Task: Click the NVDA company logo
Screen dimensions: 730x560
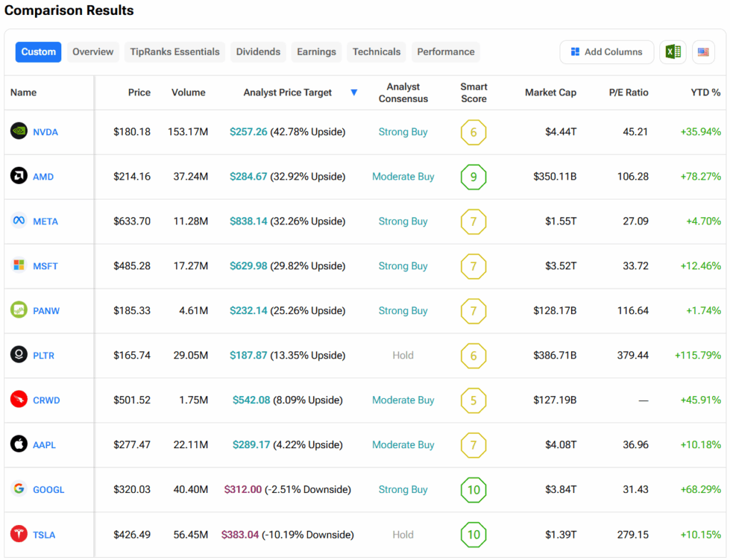Action: click(x=19, y=132)
